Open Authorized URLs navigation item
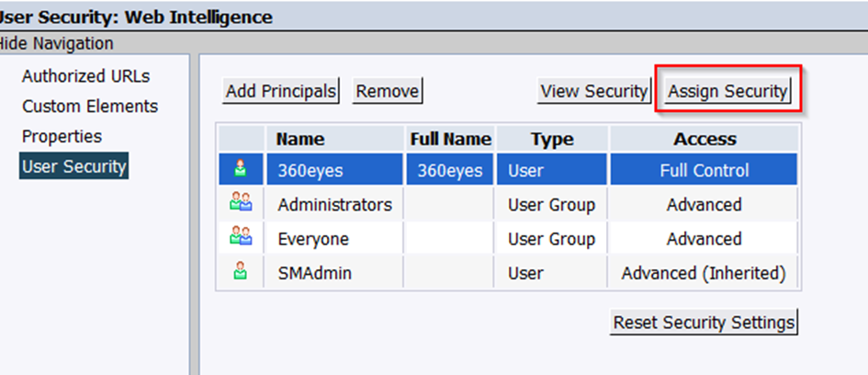Screen dimensions: 868x375 [x=85, y=76]
